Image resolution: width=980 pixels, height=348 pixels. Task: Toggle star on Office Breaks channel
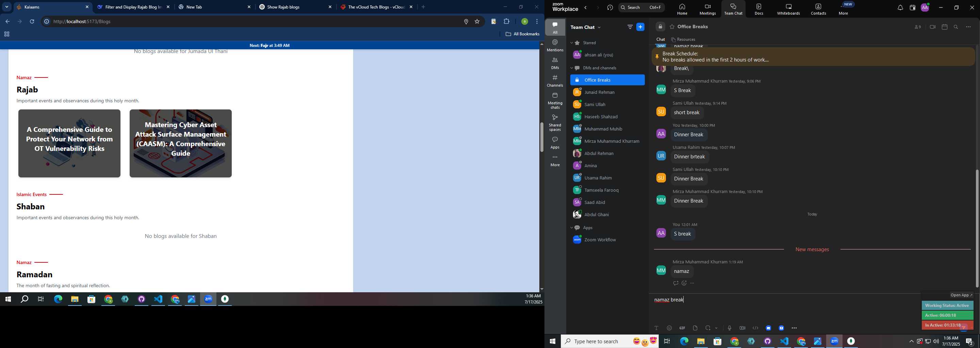coord(672,27)
